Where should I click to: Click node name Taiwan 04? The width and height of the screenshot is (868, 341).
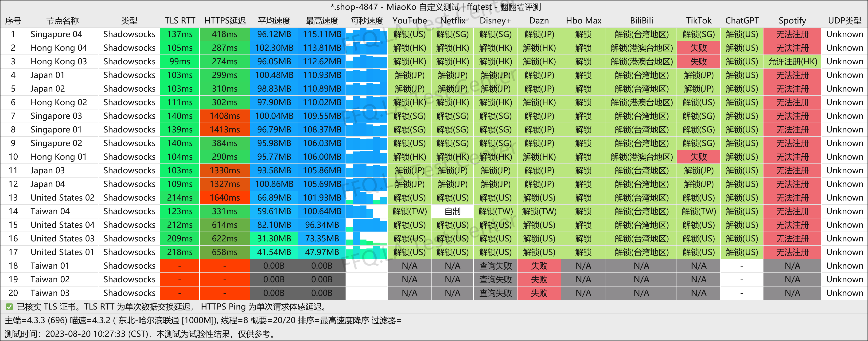tap(50, 211)
